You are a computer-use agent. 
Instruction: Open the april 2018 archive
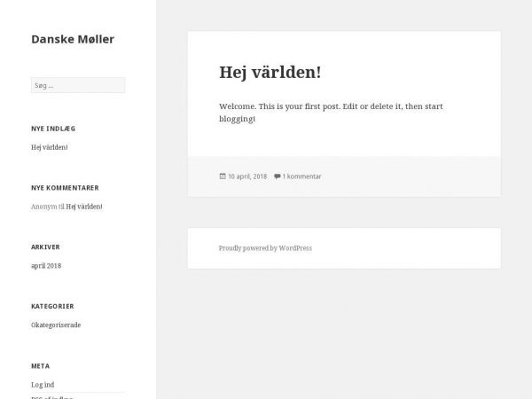click(x=46, y=266)
